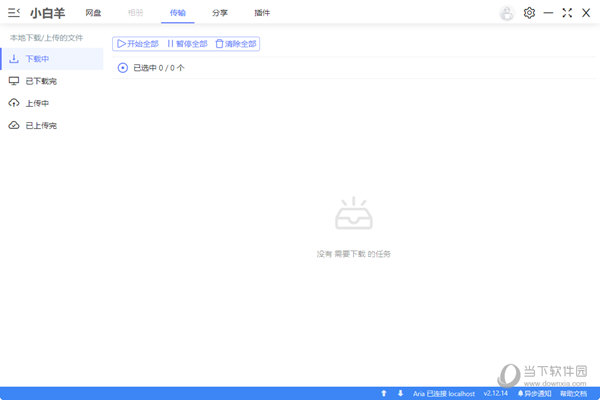Open settings via the gear icon

click(x=530, y=13)
